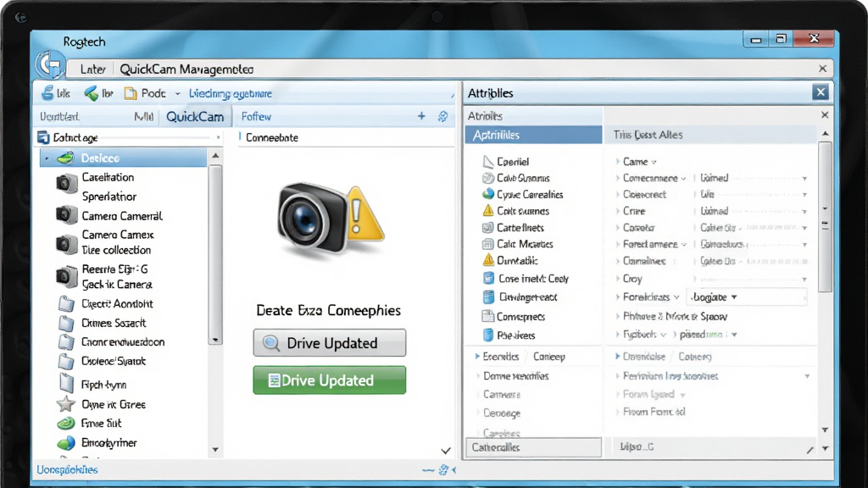Click the 'Emodytrimer' globe icon

pos(66,443)
